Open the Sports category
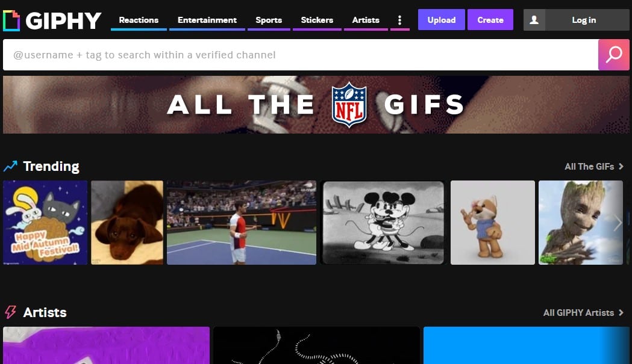 [x=269, y=20]
